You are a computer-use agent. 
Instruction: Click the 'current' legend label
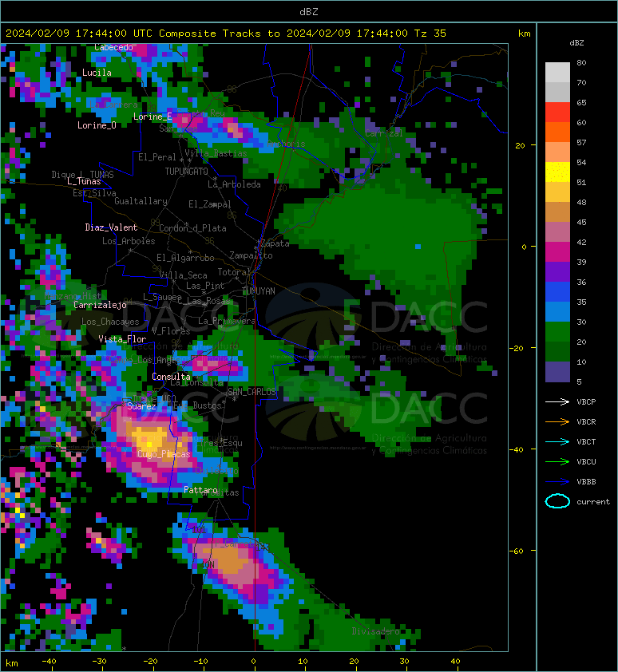click(x=593, y=502)
